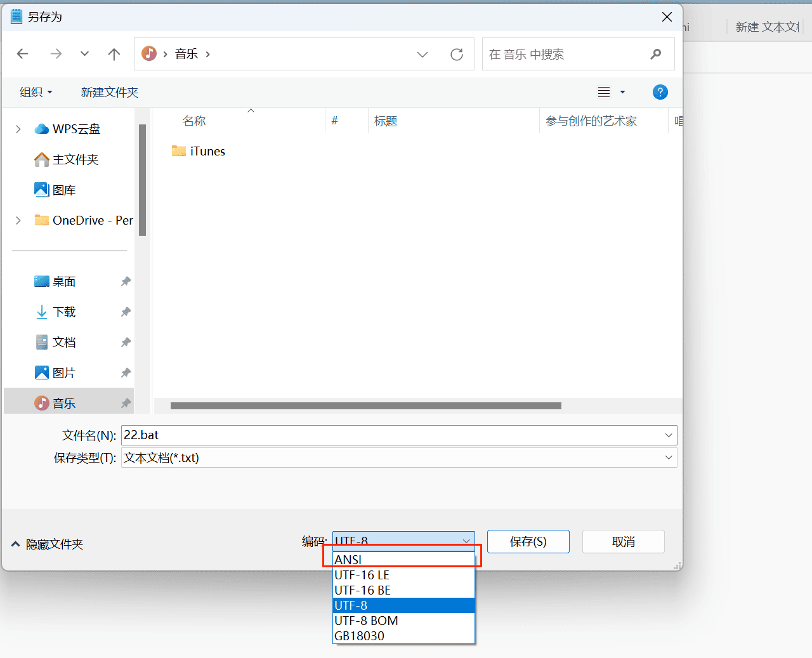Close the 另存为 dialog
Image resolution: width=812 pixels, height=658 pixels.
667,17
